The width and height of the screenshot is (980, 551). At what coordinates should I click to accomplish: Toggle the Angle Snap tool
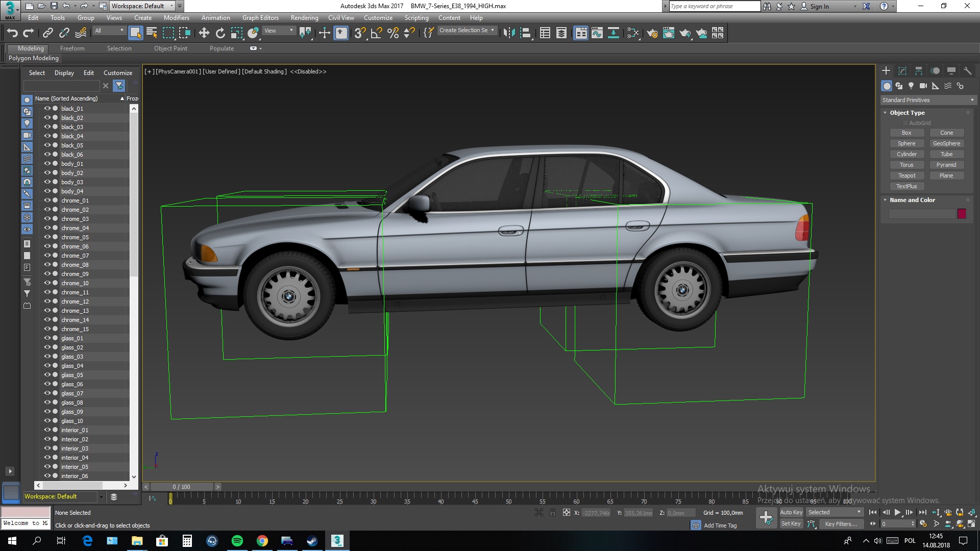[377, 33]
